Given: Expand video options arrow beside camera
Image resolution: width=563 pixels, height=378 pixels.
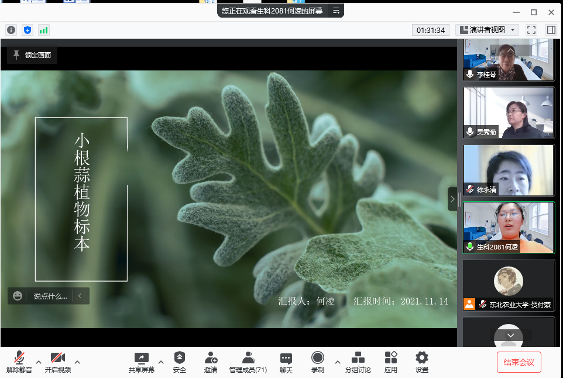Looking at the screenshot, I should tap(77, 362).
